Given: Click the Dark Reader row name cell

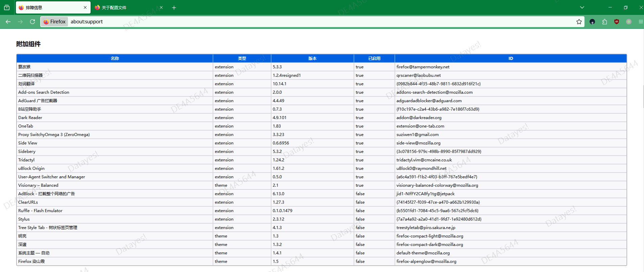Looking at the screenshot, I should tap(30, 118).
